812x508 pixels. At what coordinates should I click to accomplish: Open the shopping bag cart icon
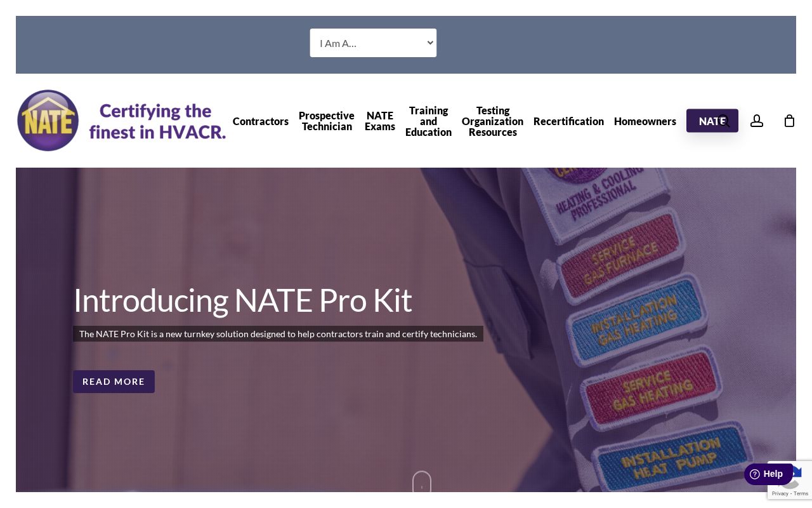click(789, 121)
